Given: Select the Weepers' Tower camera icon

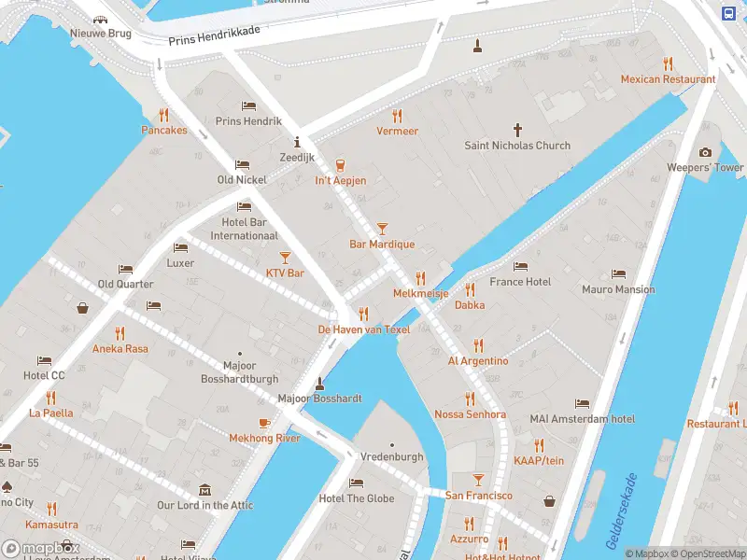Looking at the screenshot, I should tap(705, 152).
